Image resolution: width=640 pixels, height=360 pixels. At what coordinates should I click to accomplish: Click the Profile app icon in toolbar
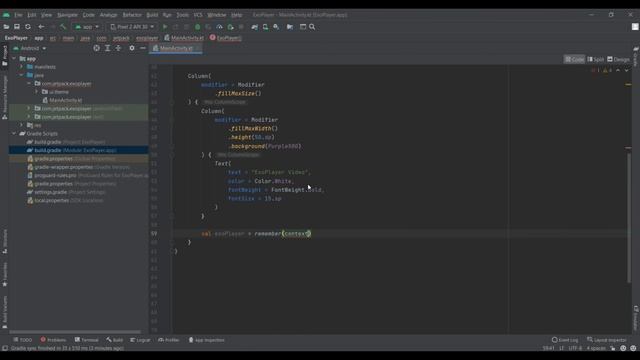pos(219,27)
